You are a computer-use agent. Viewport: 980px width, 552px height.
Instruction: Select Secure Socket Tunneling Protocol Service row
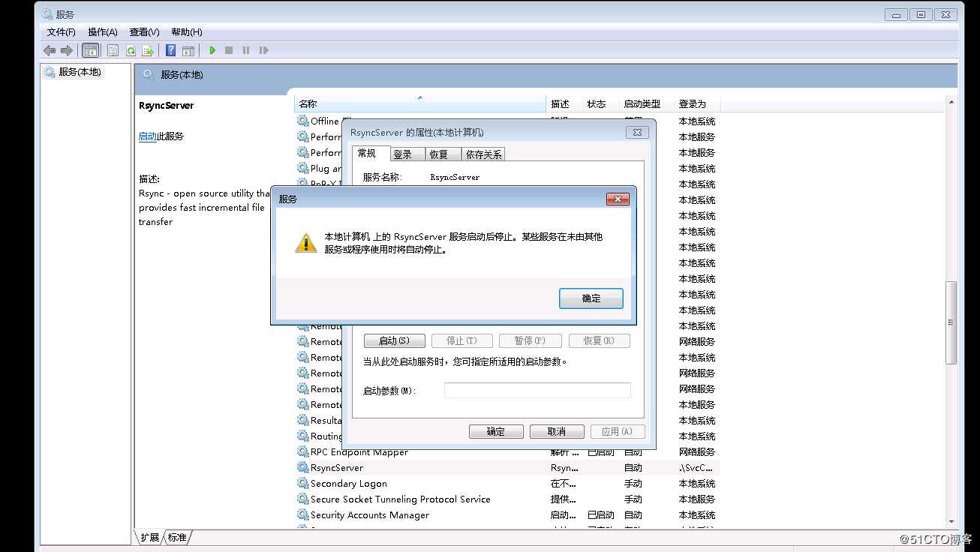click(507, 499)
